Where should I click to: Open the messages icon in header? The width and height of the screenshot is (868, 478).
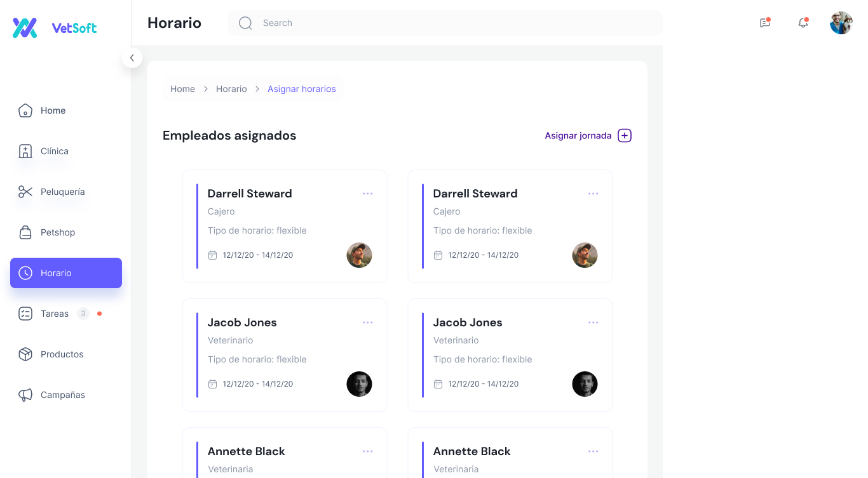click(x=765, y=23)
